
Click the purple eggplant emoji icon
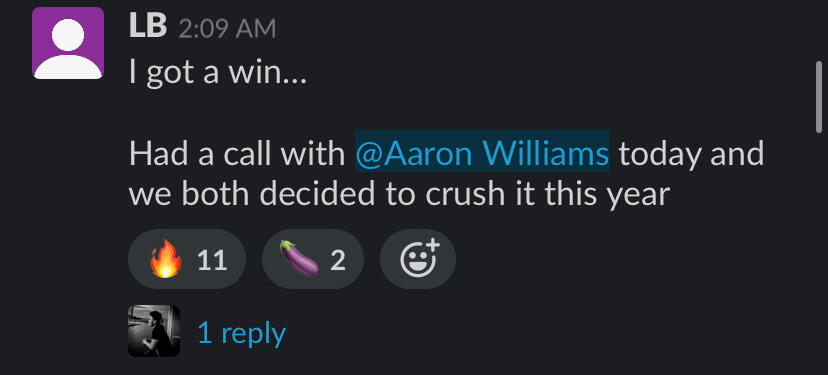[299, 258]
